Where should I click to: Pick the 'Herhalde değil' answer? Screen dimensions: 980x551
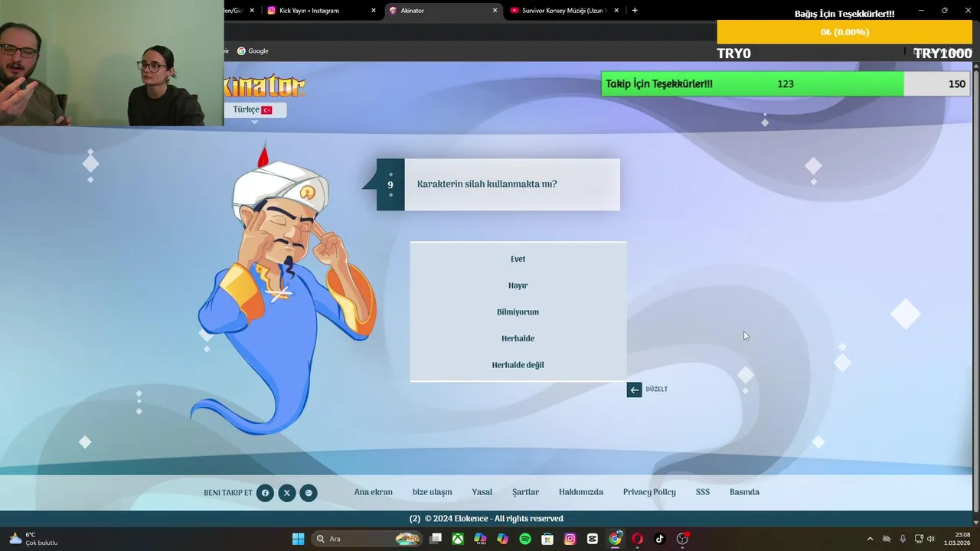click(518, 365)
